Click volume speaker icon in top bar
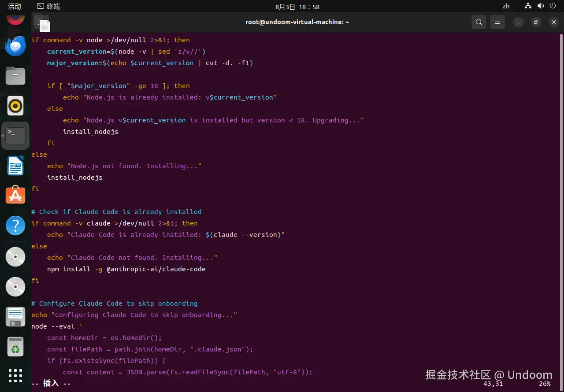Image resolution: width=564 pixels, height=392 pixels. (x=541, y=6)
